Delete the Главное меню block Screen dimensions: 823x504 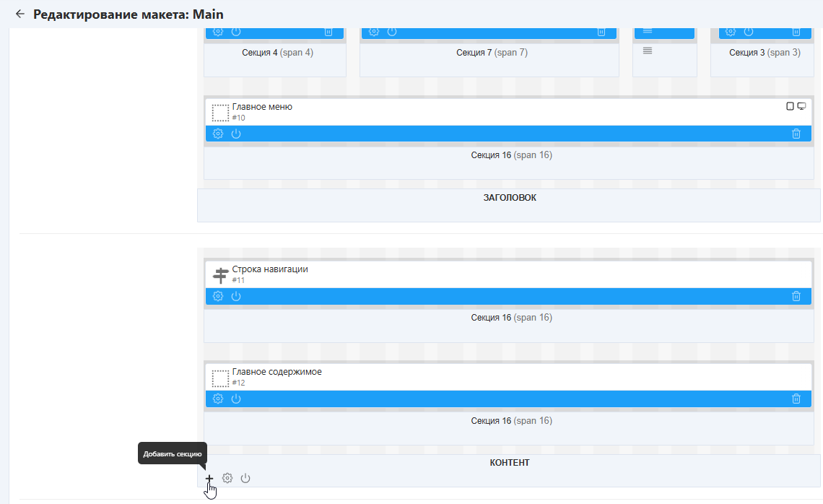pyautogui.click(x=796, y=134)
